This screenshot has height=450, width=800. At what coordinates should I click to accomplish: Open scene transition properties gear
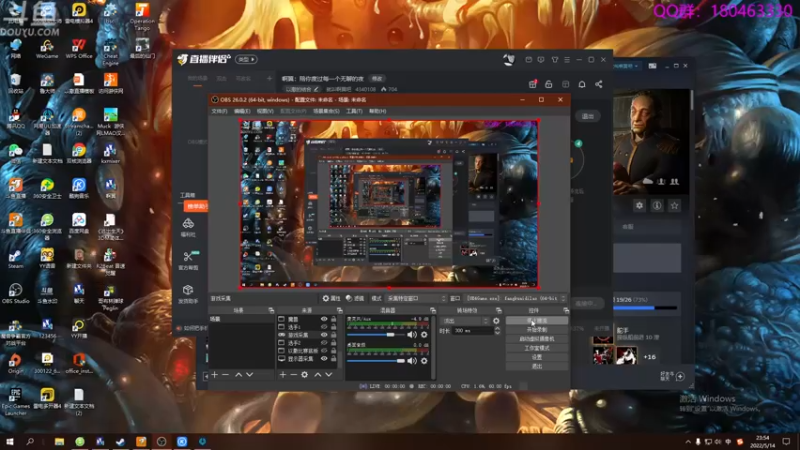click(496, 321)
